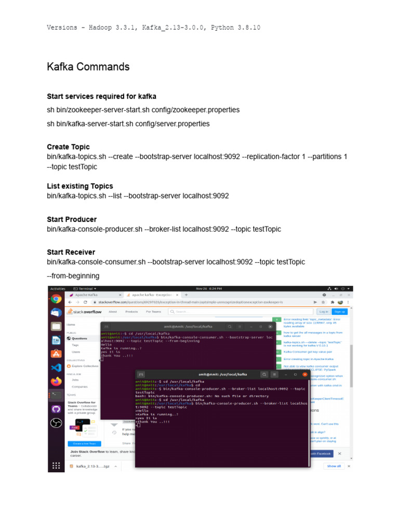Launch Thunderbird mail from the dock

(56, 313)
